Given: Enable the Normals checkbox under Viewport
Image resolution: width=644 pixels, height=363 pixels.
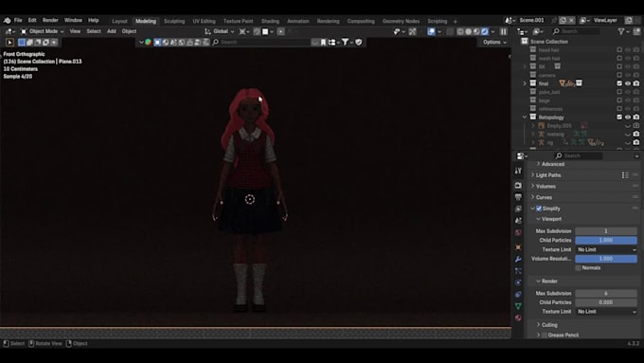Looking at the screenshot, I should (579, 267).
